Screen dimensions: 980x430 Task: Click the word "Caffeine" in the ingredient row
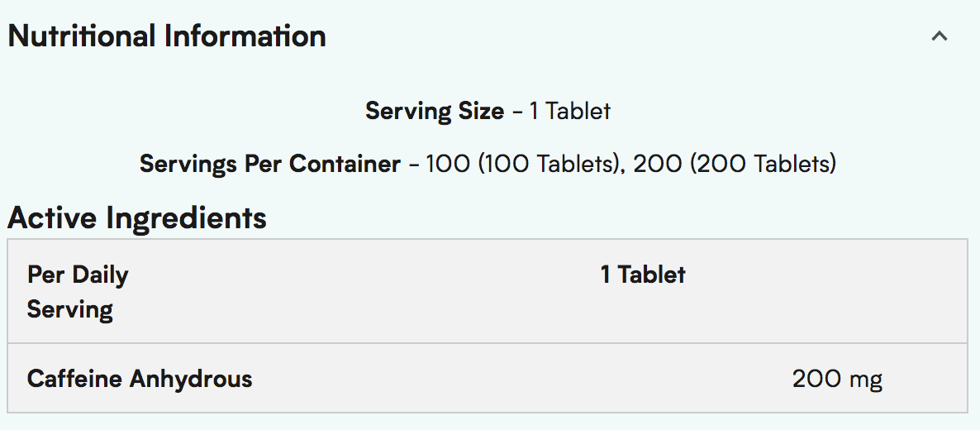pos(75,380)
